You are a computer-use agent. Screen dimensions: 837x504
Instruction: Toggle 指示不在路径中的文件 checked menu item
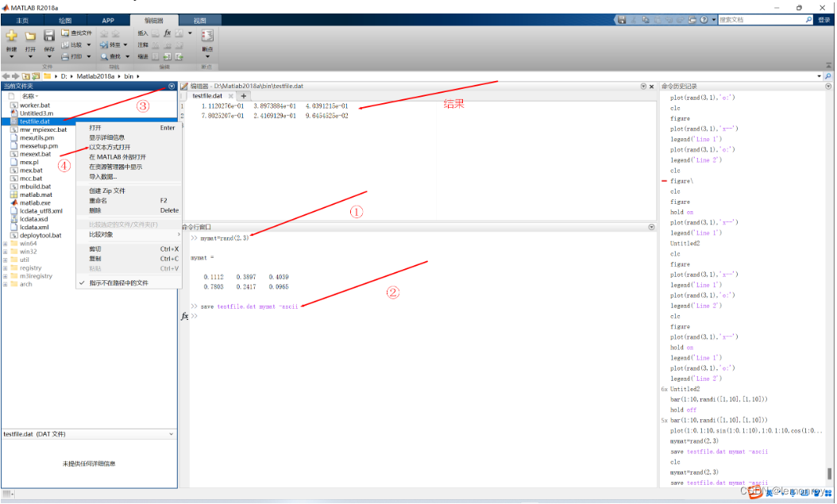point(118,283)
